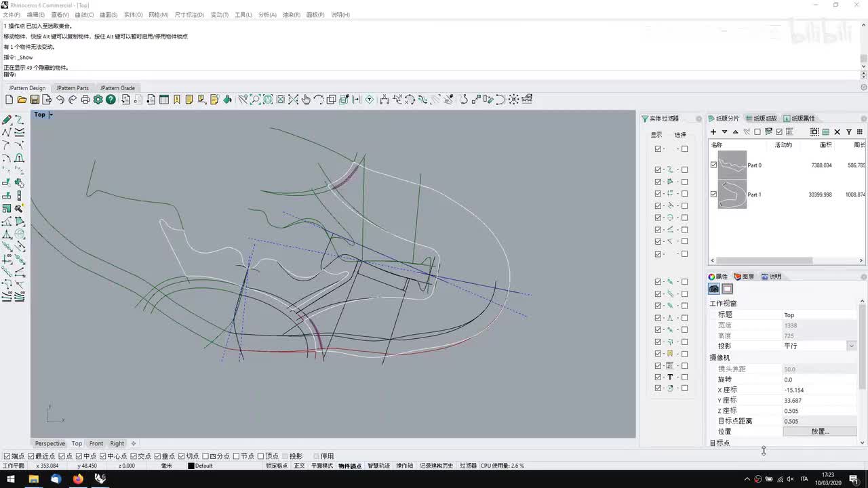Viewport: 868px width, 488px height.
Task: Open options with the green gear icon
Action: click(98, 100)
